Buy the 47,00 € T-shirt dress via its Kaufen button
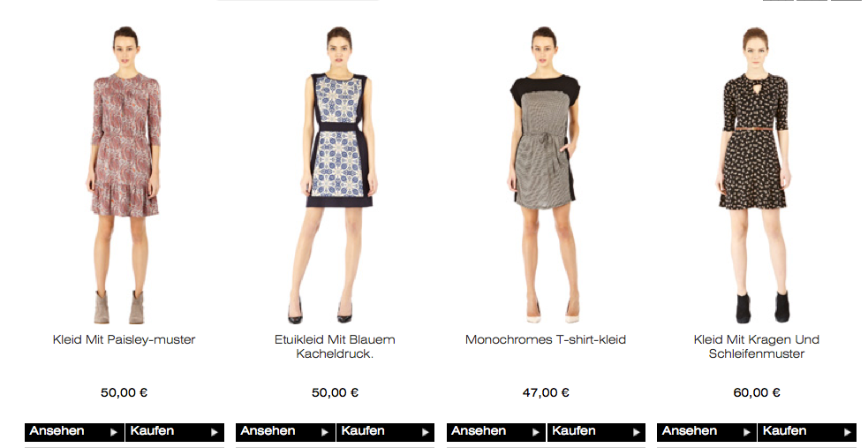Viewport: 868px width, 448px height. (596, 432)
